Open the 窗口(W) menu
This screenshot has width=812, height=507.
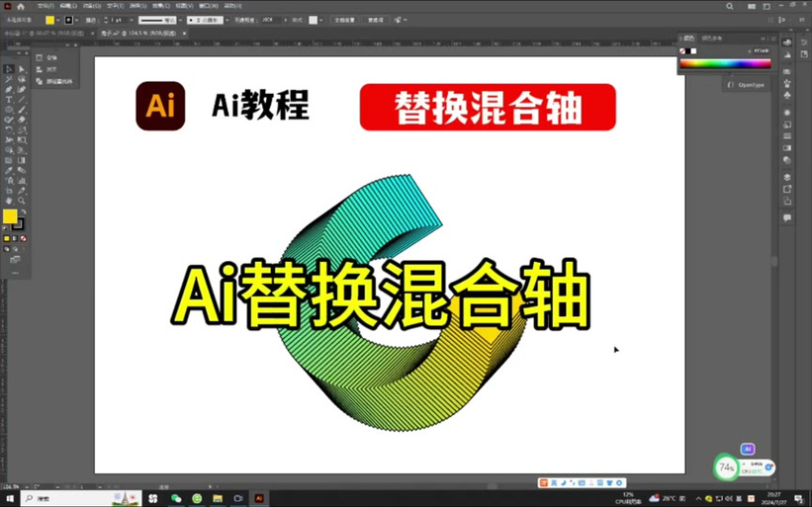pyautogui.click(x=208, y=6)
